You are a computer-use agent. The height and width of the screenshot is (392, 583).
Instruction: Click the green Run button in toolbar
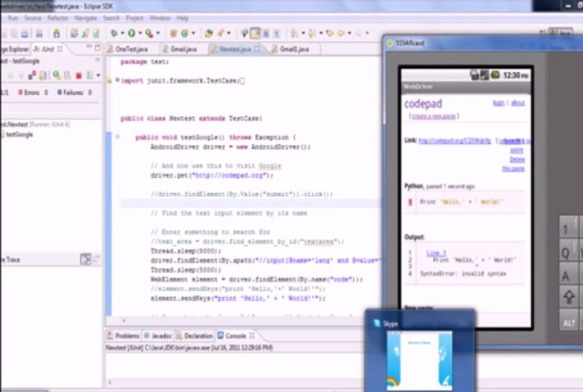coord(132,33)
